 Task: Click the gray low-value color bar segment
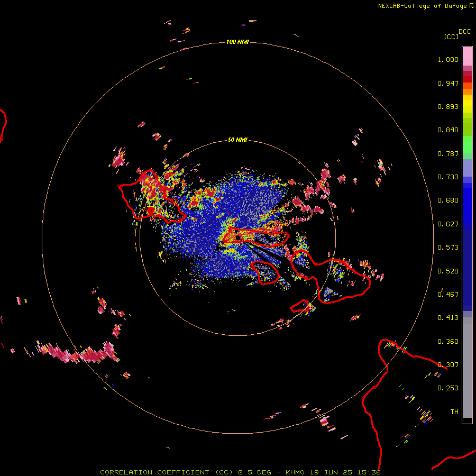pyautogui.click(x=467, y=368)
